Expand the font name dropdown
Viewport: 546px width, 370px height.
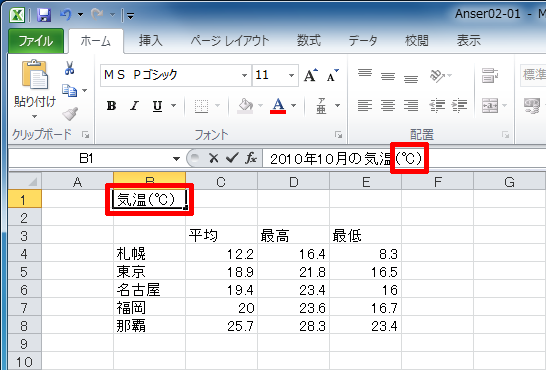point(244,75)
